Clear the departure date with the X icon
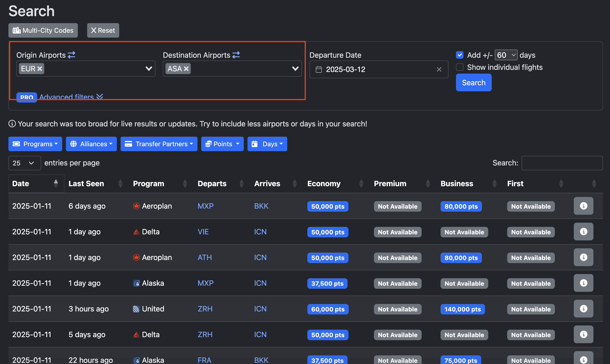610x364 pixels. 439,69
